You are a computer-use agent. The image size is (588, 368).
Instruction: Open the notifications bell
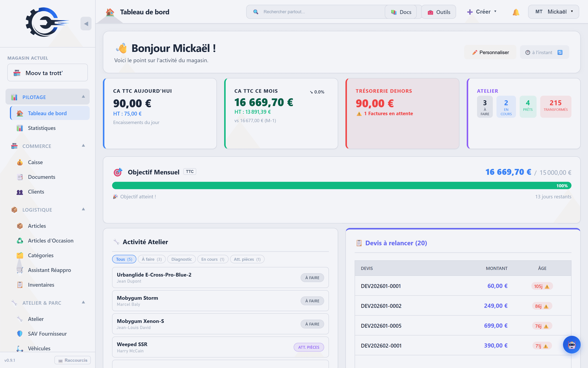[516, 12]
